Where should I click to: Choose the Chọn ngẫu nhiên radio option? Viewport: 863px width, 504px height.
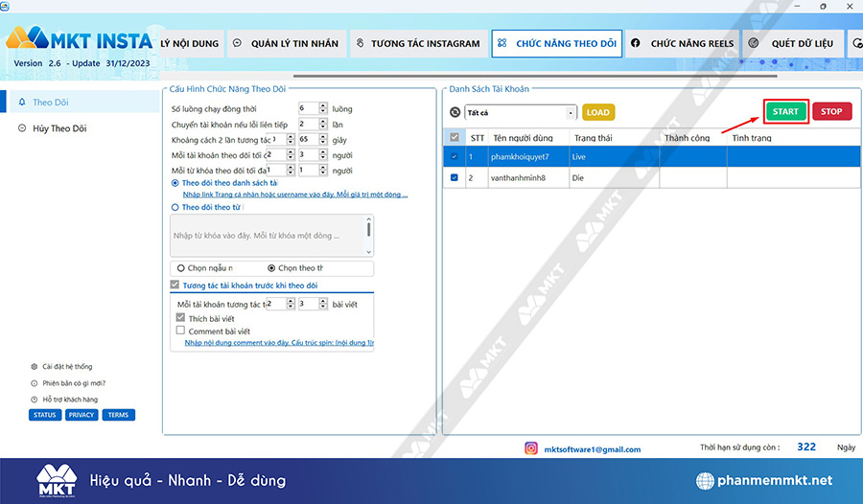click(x=180, y=268)
